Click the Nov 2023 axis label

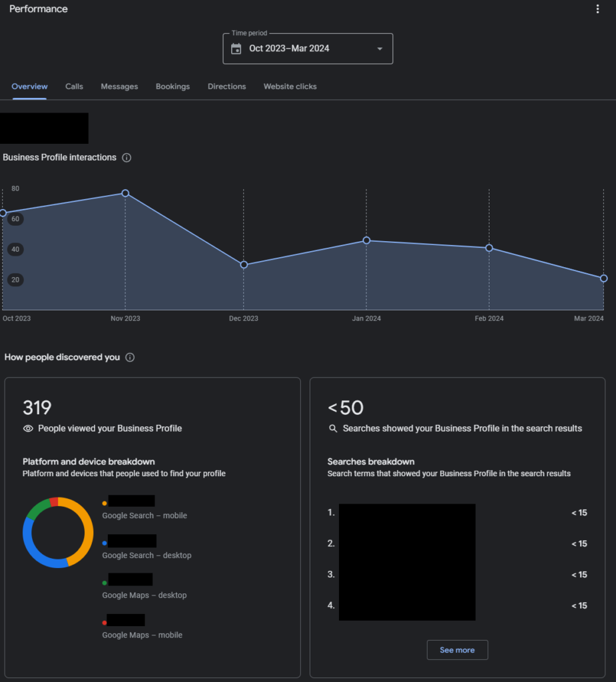[125, 318]
